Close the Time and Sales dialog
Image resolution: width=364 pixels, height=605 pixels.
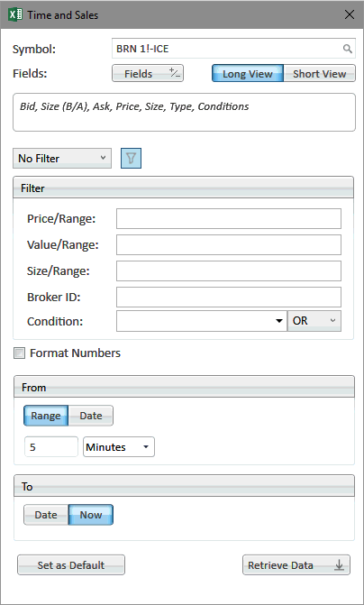click(350, 15)
